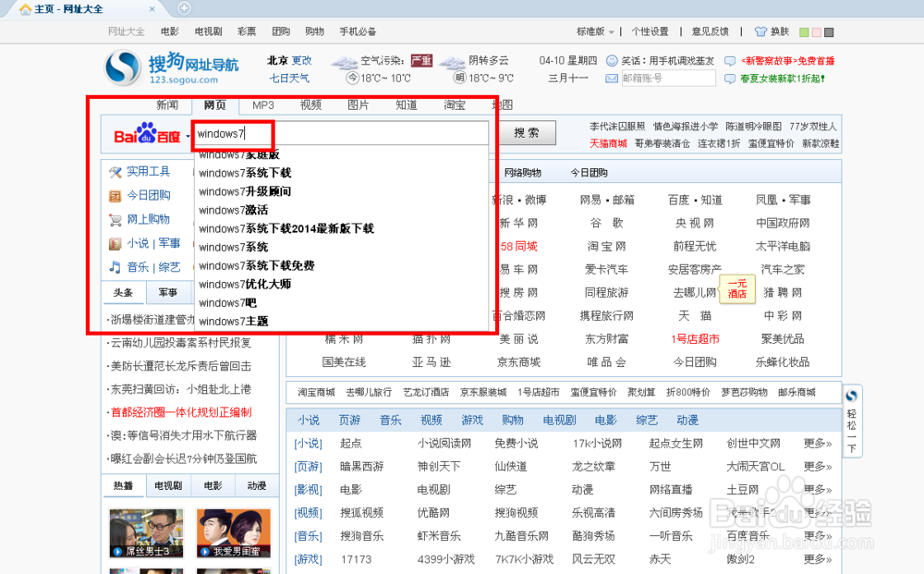Open the 七日天气 forecast link

tap(288, 79)
